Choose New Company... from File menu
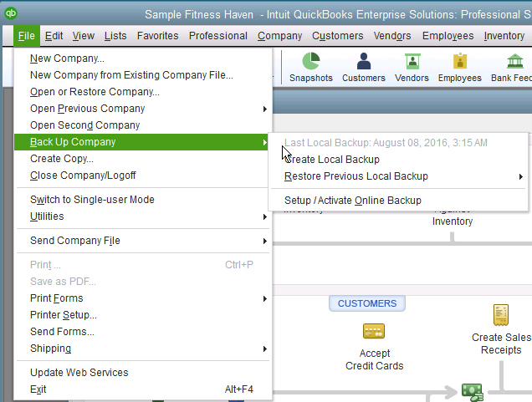Viewport: 532px width, 402px height. coord(142,59)
